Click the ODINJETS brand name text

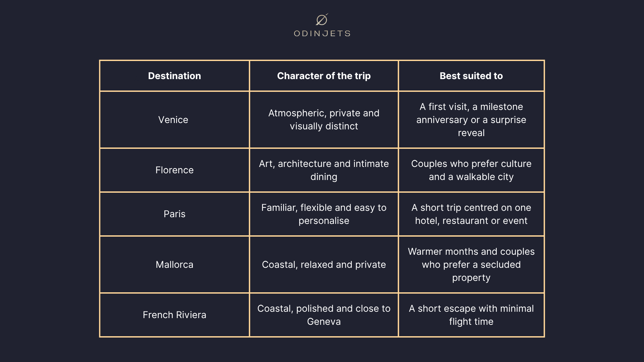[322, 34]
